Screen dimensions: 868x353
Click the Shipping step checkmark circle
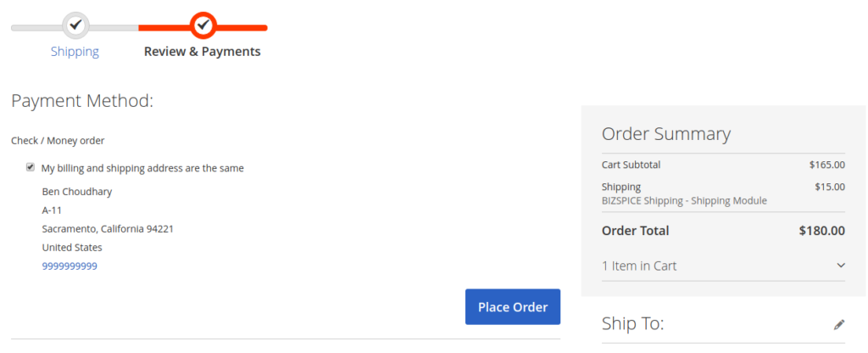click(x=75, y=25)
